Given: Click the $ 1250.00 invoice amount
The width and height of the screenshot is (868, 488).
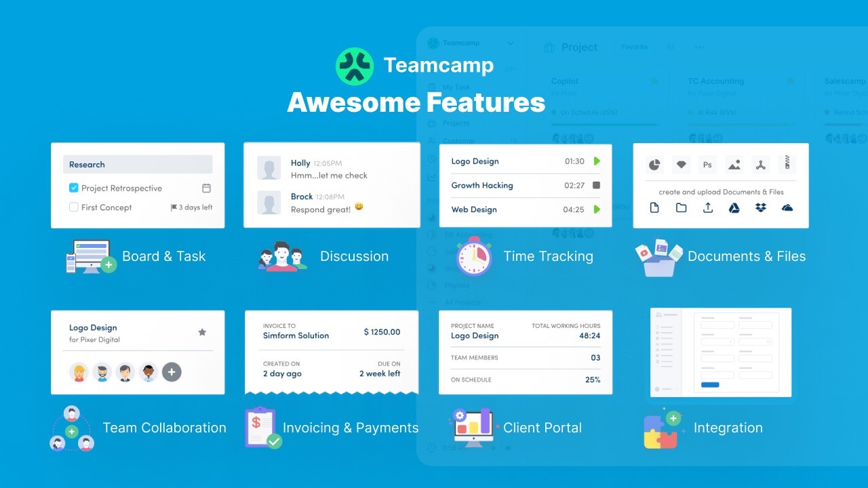Looking at the screenshot, I should coord(382,331).
